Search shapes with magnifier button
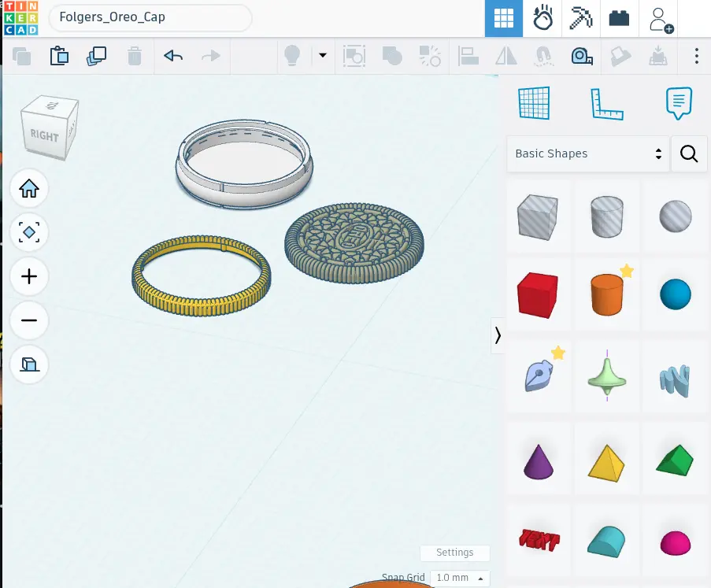This screenshot has width=711, height=588. tap(689, 153)
